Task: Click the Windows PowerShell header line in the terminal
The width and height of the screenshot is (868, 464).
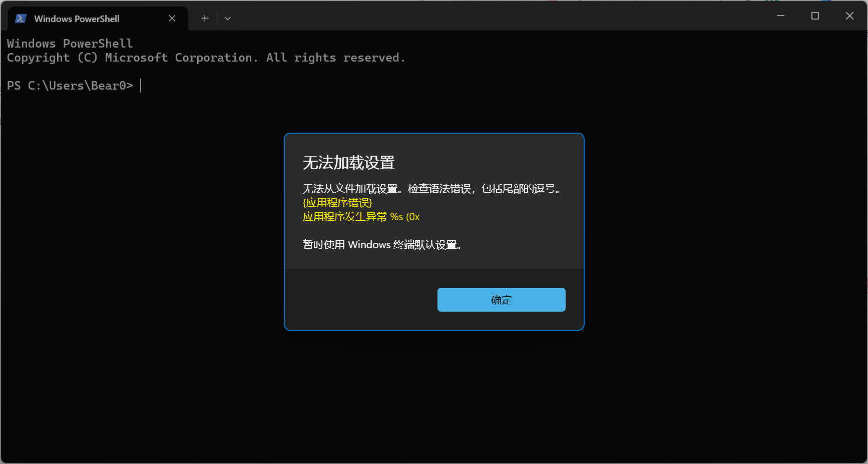Action: point(70,44)
